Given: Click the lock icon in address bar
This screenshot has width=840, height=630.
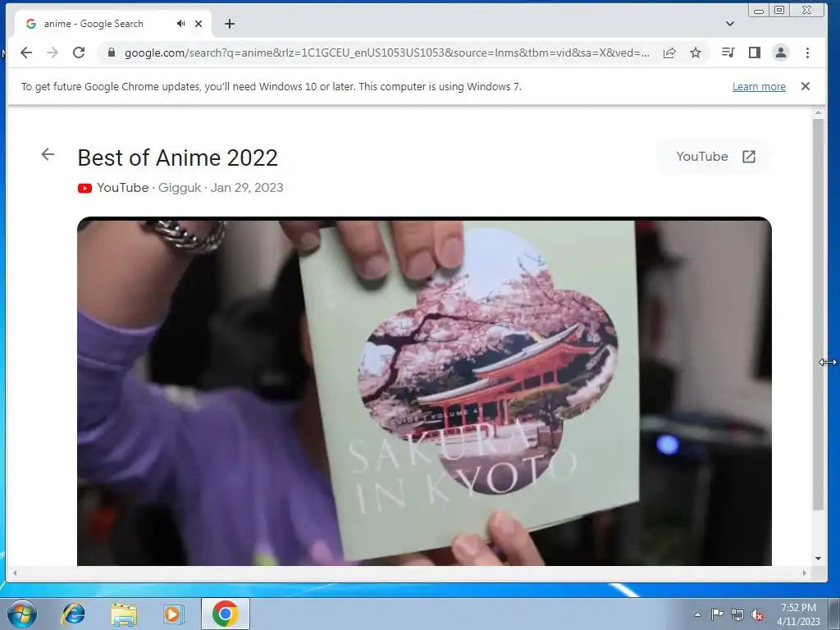Looking at the screenshot, I should (112, 52).
